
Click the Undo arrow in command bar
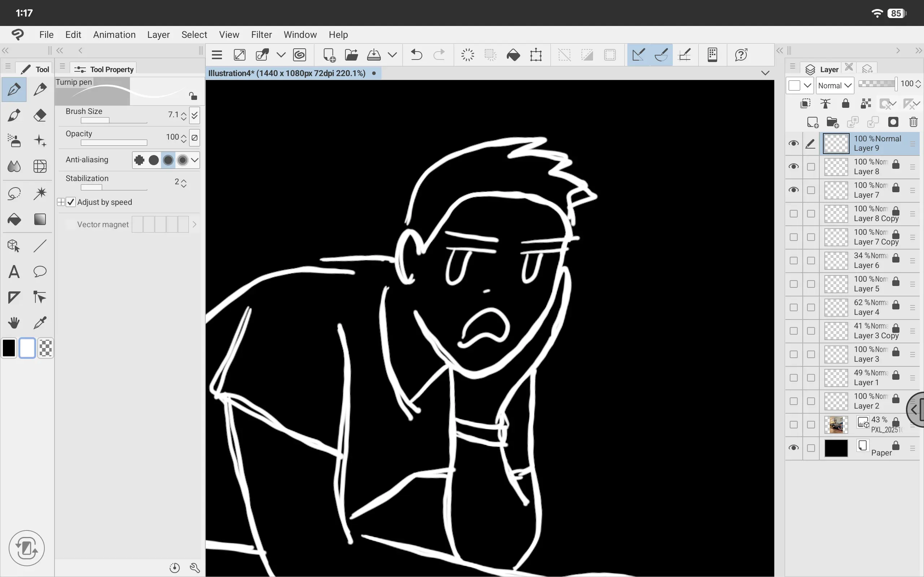tap(416, 55)
